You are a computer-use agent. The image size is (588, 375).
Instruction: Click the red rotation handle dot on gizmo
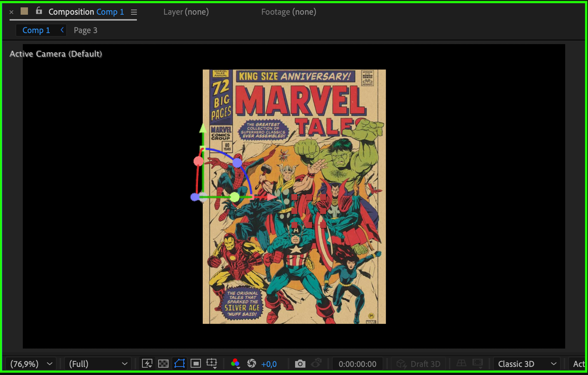click(198, 161)
